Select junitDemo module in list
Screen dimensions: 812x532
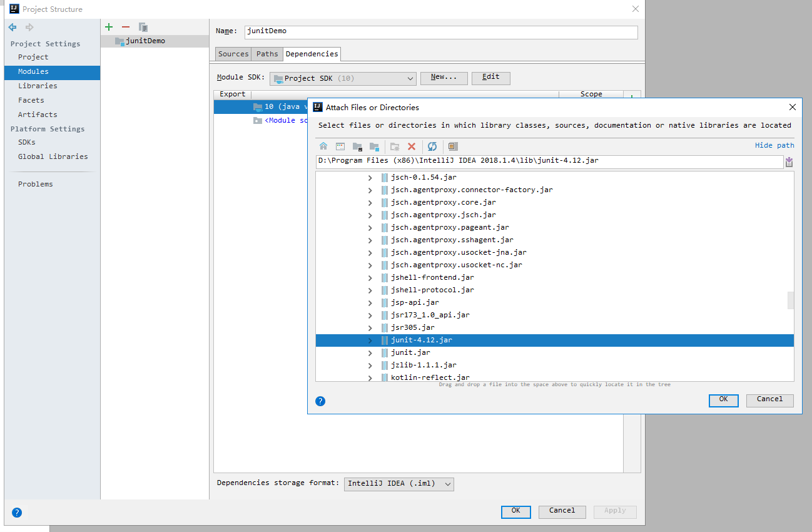pyautogui.click(x=155, y=41)
